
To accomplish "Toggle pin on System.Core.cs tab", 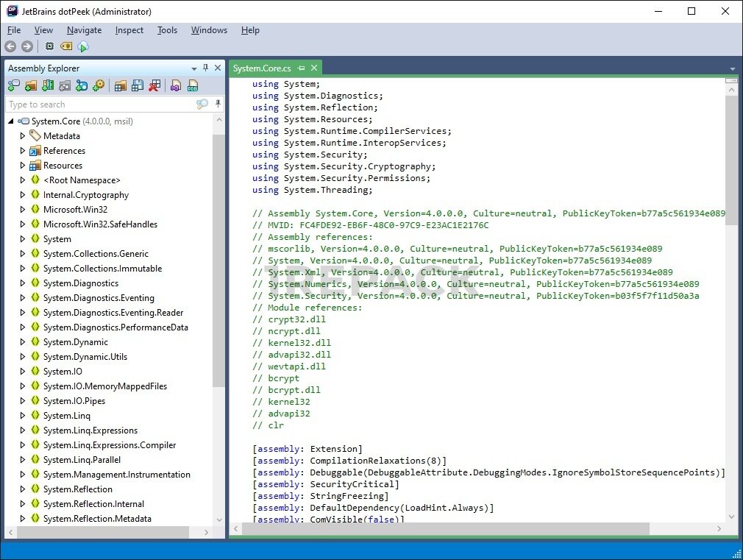I will point(301,68).
